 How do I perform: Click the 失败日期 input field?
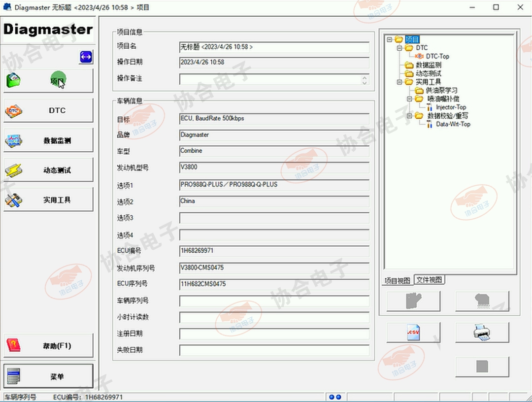point(274,350)
